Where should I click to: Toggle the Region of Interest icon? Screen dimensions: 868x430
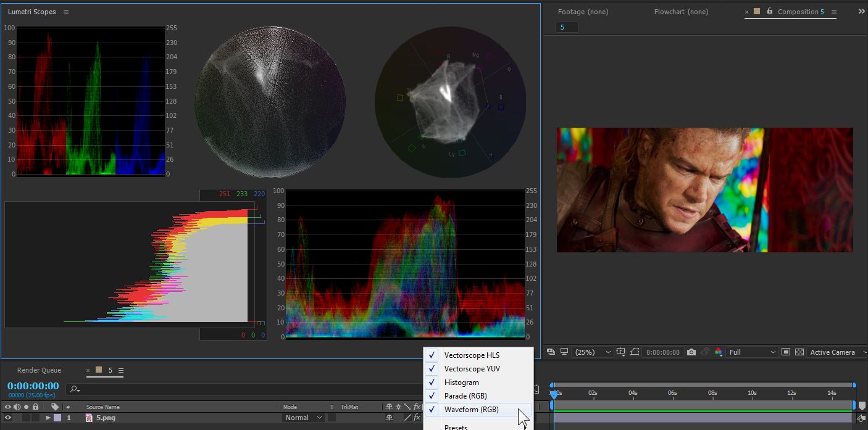[x=786, y=352]
